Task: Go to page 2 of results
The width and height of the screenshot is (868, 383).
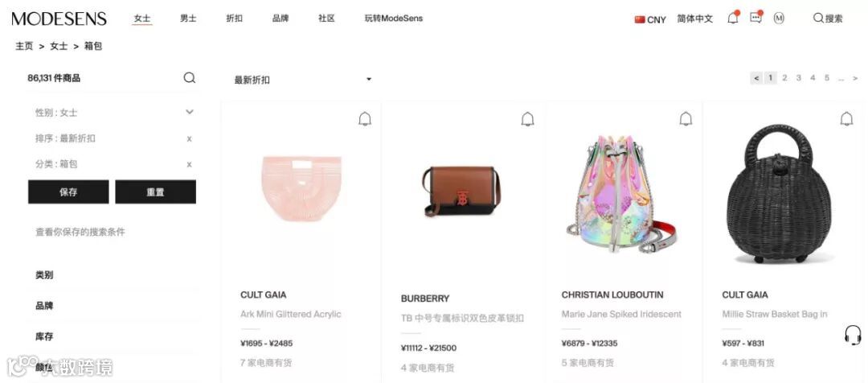Action: pos(784,78)
